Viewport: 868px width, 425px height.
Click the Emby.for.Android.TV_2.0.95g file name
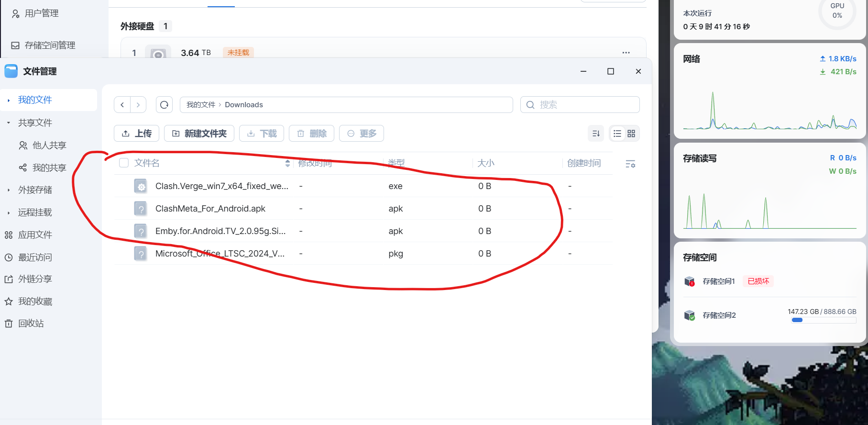pos(220,231)
